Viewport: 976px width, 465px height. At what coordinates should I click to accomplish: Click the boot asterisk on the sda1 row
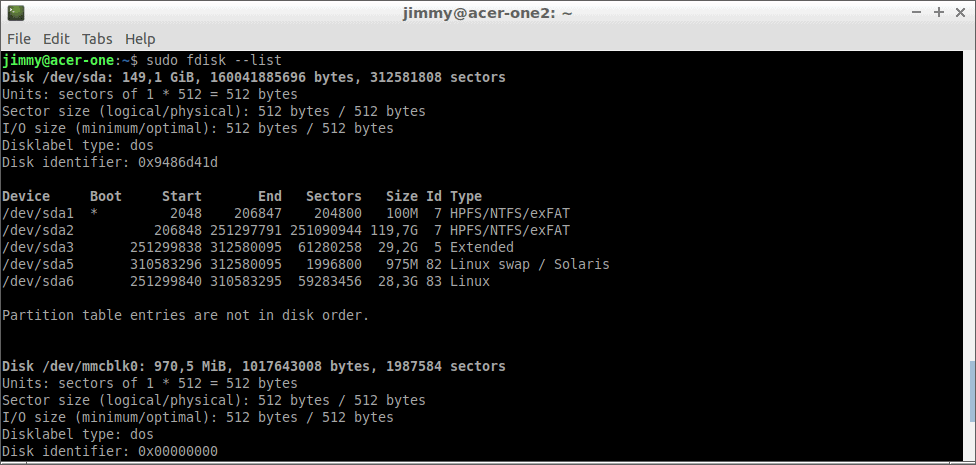(94, 214)
